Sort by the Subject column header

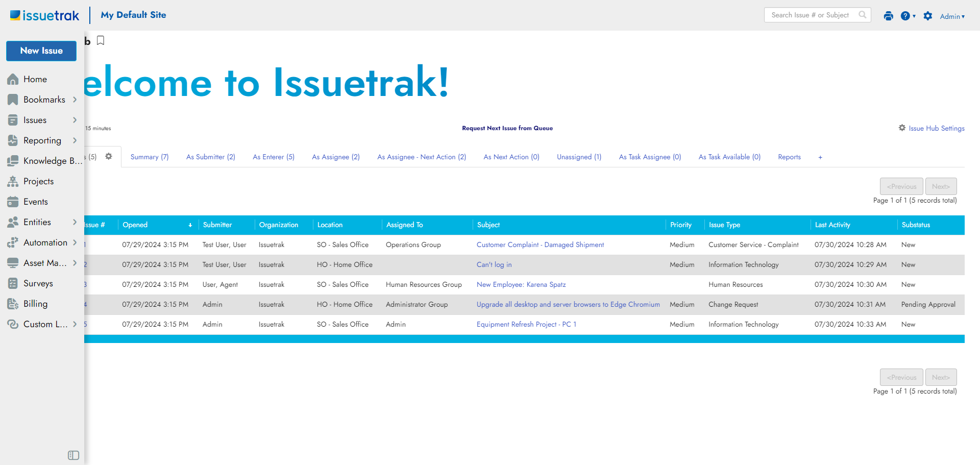(488, 225)
